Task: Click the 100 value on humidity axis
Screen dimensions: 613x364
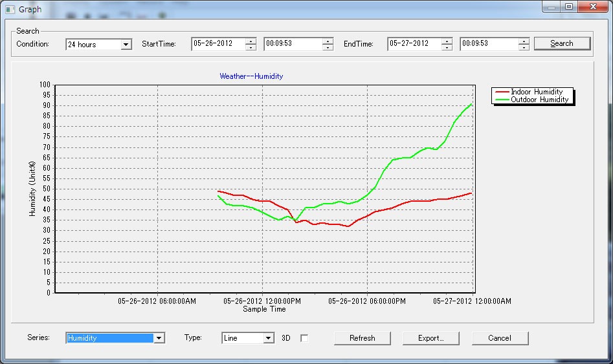Action: pyautogui.click(x=45, y=84)
